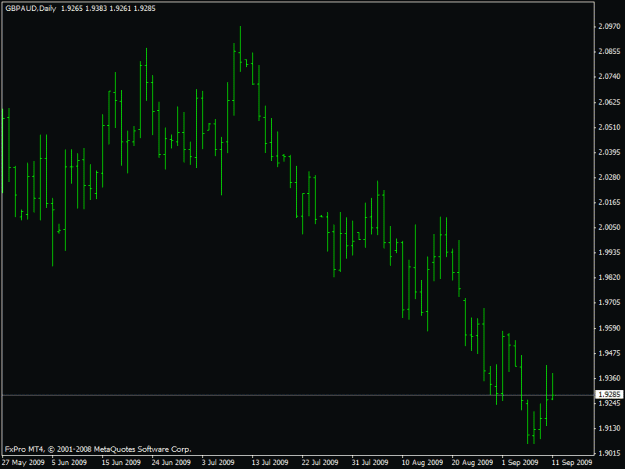Click the 1.9360 price axis label
The width and height of the screenshot is (625, 469).
coord(609,378)
